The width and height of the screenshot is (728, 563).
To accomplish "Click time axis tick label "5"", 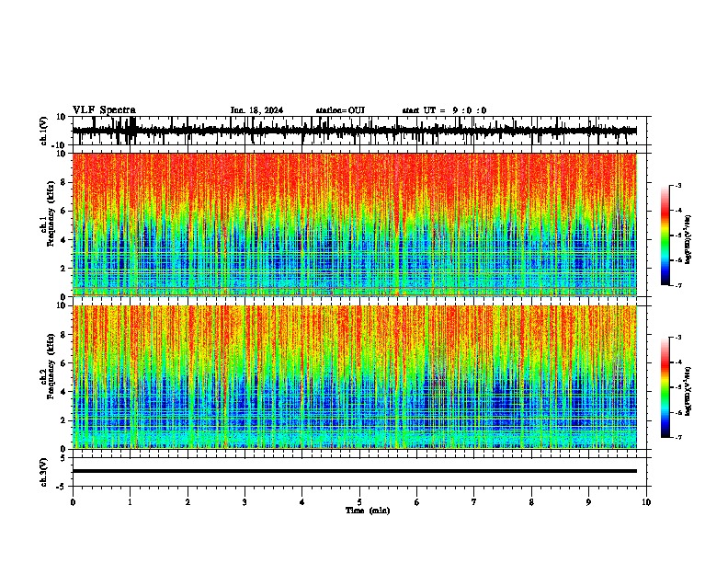I will 359,502.
